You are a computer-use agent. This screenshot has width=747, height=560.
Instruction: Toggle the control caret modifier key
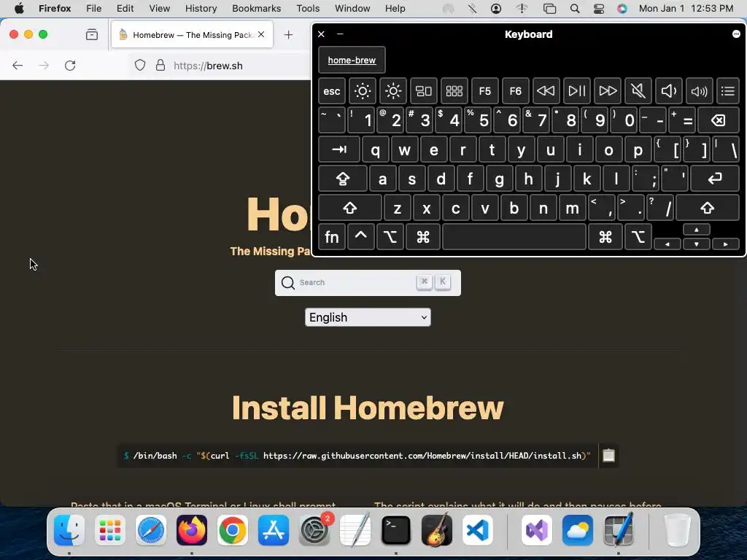(x=360, y=237)
